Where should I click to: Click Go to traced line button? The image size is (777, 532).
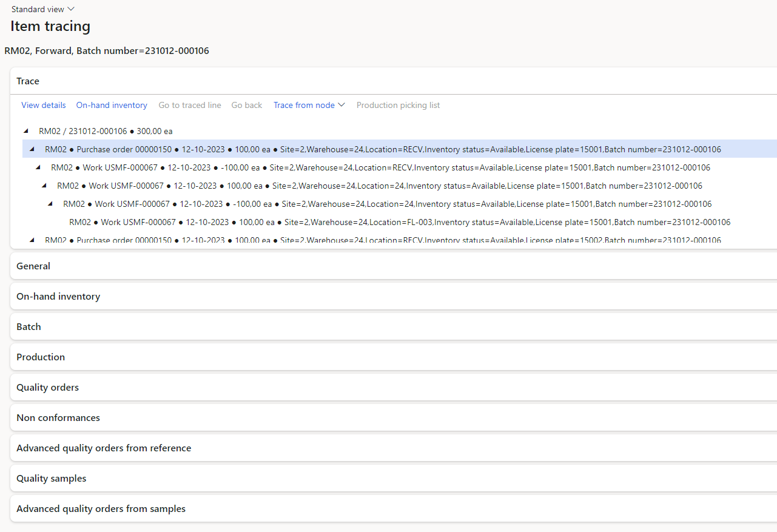coord(190,105)
